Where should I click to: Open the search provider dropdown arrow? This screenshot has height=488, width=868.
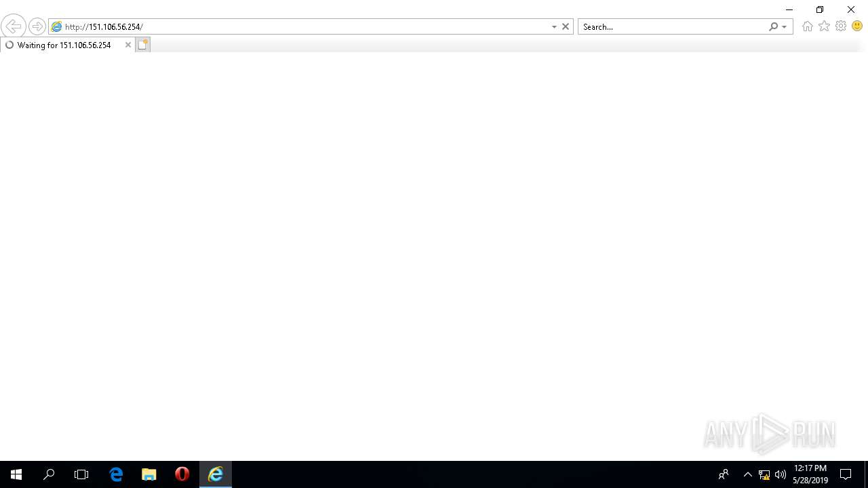pyautogui.click(x=785, y=26)
